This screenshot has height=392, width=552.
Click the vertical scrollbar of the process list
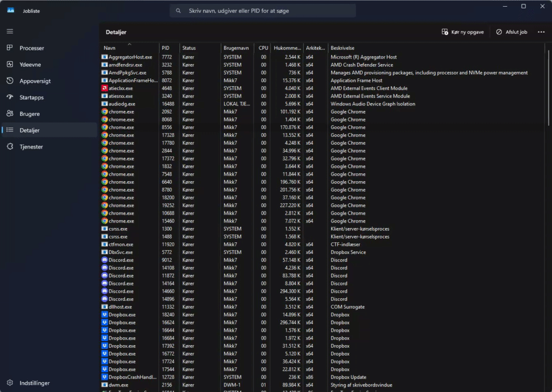pyautogui.click(x=549, y=88)
